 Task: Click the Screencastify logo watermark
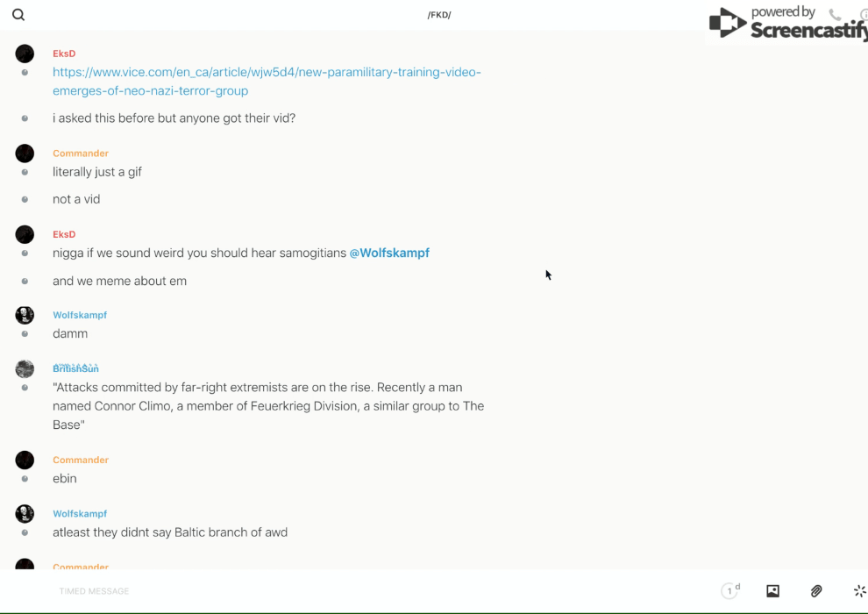(x=789, y=25)
